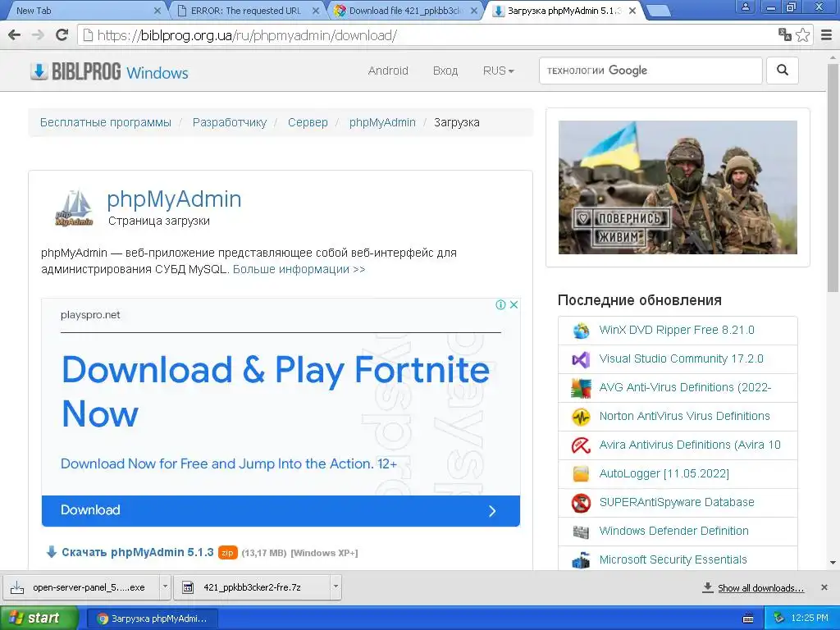This screenshot has height=630, width=840.
Task: Open AutoLogger [11.05.2022] entry
Action: tap(664, 473)
